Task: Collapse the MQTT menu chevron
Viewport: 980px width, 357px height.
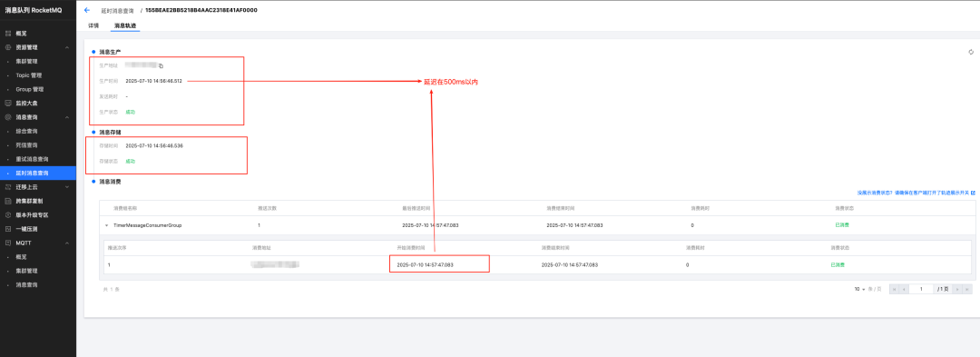Action: click(x=66, y=243)
